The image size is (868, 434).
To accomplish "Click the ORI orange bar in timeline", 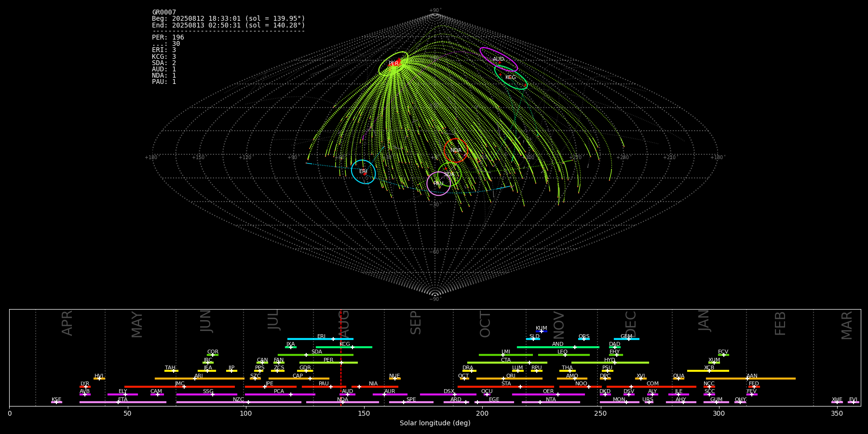I will tap(509, 379).
